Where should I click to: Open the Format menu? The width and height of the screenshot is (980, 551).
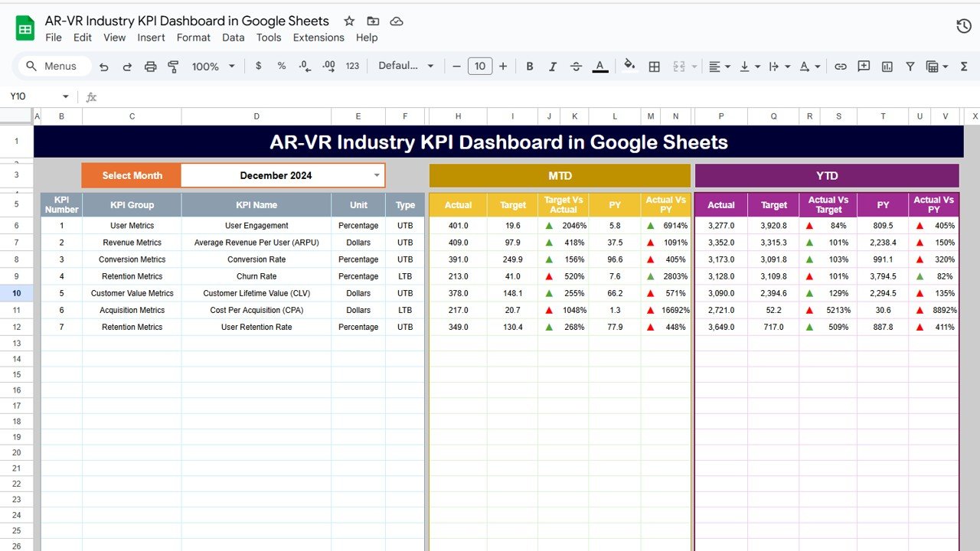(x=194, y=37)
